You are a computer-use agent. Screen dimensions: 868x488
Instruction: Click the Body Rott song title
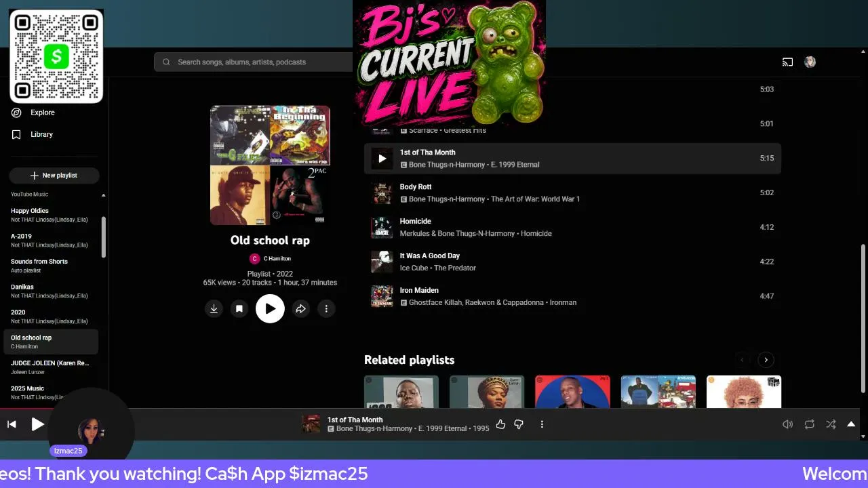pyautogui.click(x=416, y=187)
